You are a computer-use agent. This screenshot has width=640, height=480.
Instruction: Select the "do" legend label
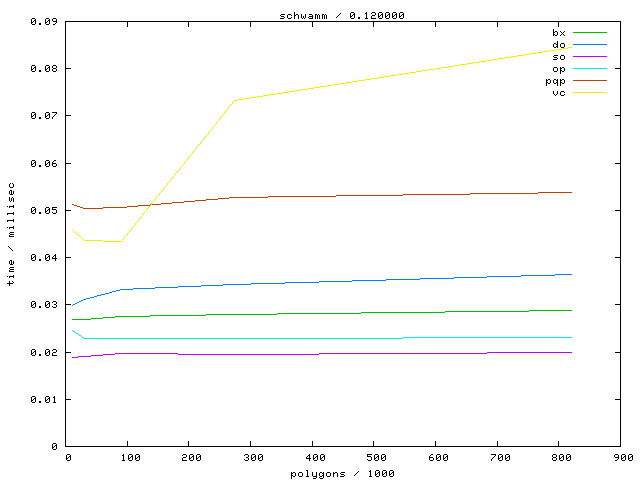[x=559, y=45]
